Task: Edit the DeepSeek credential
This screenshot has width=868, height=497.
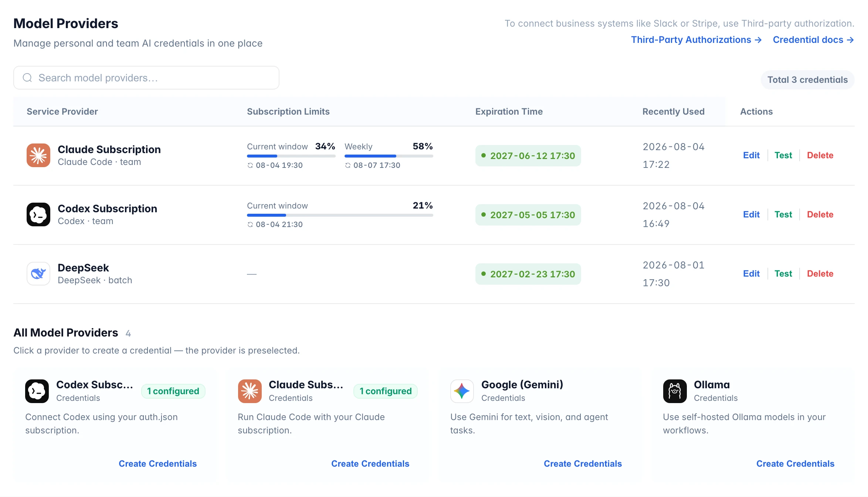Action: 751,274
